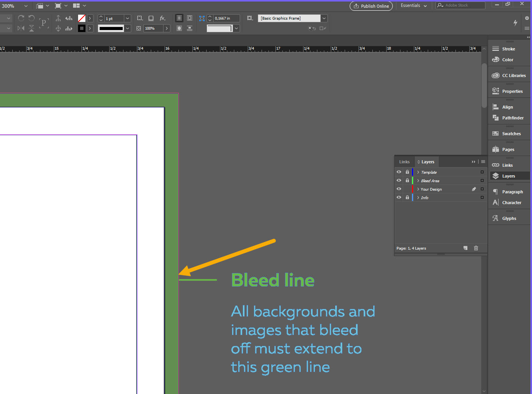Open the corner shape dropdown arrow
This screenshot has height=394, width=532.
click(x=237, y=28)
